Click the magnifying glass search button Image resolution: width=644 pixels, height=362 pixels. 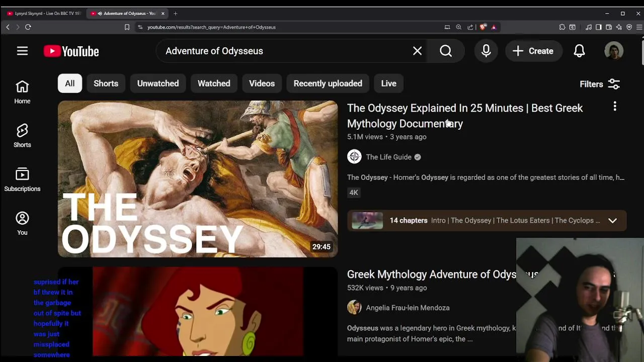[446, 51]
